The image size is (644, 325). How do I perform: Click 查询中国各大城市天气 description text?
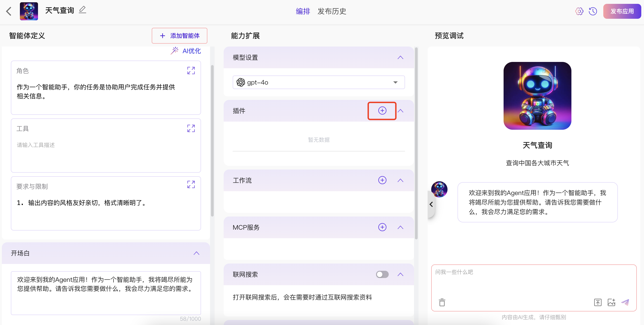tap(537, 163)
